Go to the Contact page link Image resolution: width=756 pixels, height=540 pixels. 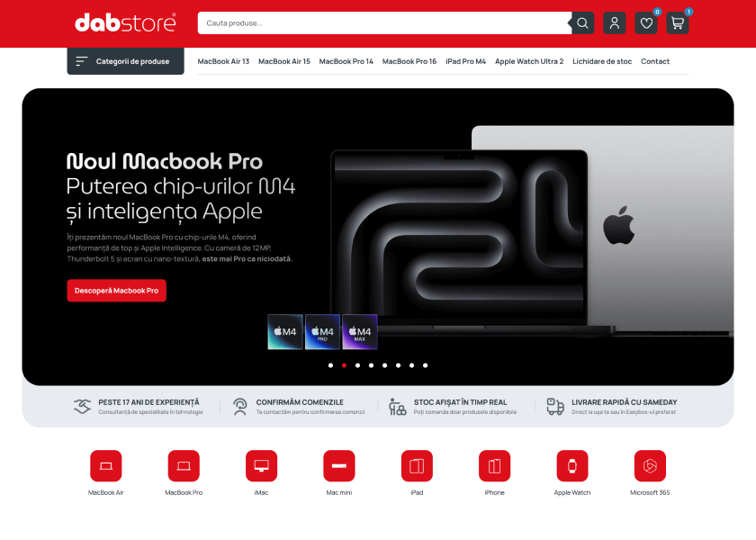pyautogui.click(x=655, y=61)
